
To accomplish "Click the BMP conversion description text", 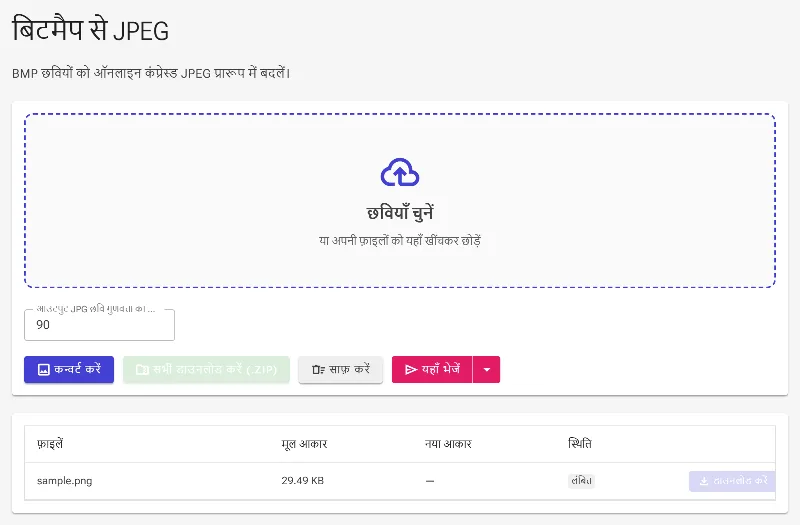I will [151, 73].
